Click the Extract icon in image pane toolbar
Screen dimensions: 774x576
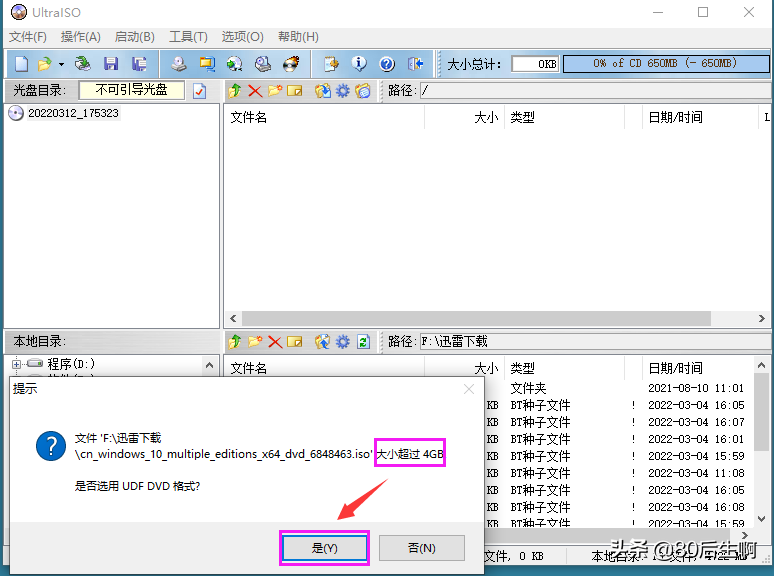[x=323, y=91]
